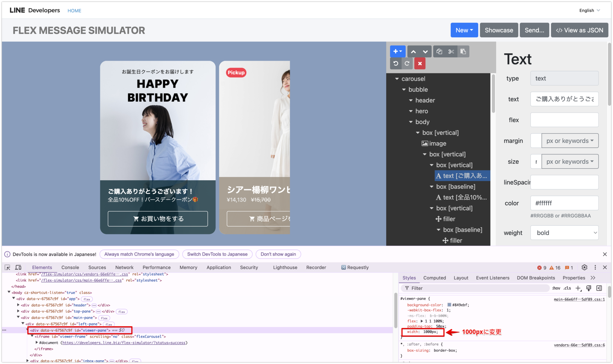Select the copy icon in the tree toolbar

click(439, 51)
